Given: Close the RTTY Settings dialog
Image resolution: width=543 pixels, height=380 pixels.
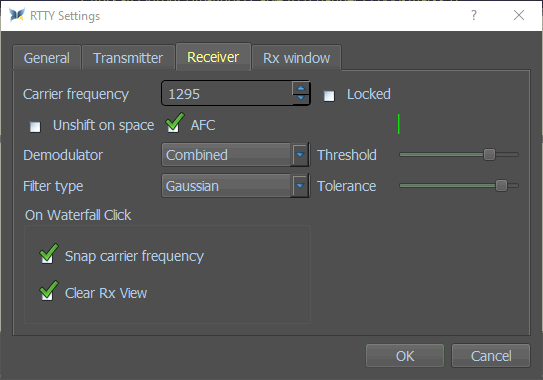Looking at the screenshot, I should (x=519, y=15).
